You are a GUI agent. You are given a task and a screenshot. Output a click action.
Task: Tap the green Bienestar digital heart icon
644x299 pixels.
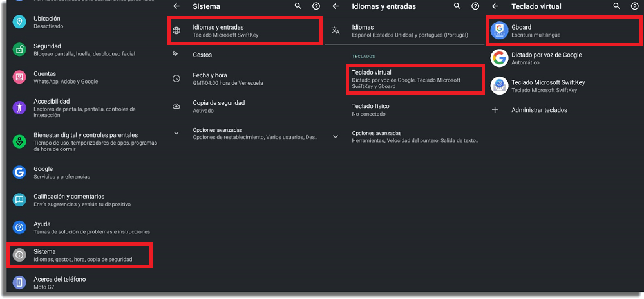point(19,141)
